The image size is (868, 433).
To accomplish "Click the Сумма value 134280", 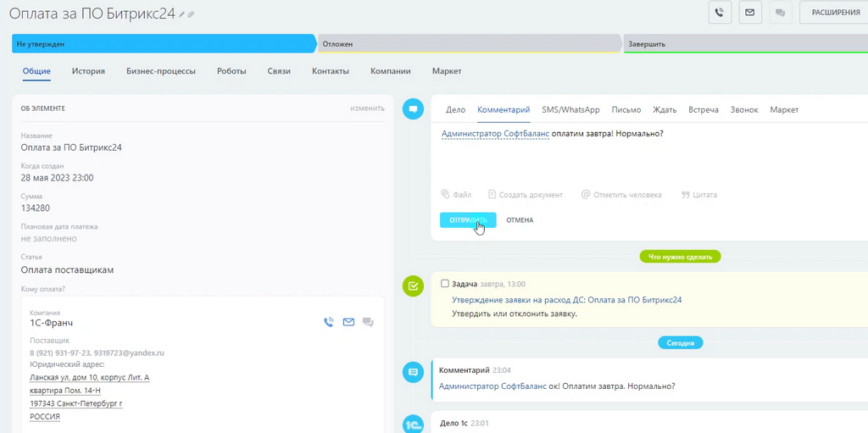I will (x=36, y=208).
